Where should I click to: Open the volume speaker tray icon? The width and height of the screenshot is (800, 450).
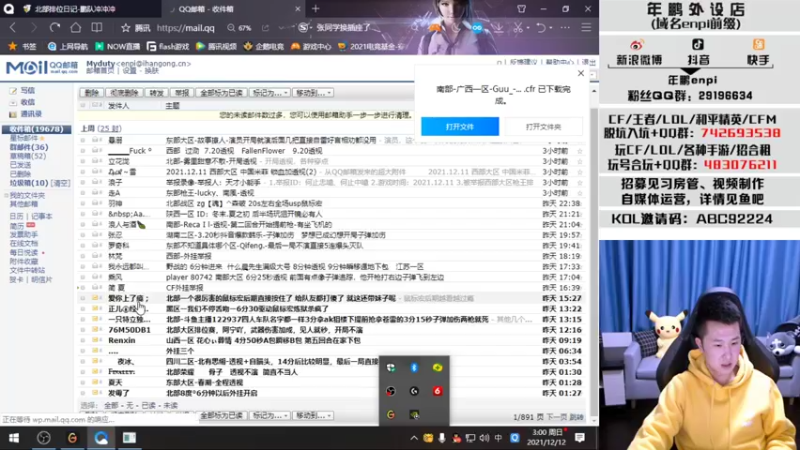click(484, 438)
